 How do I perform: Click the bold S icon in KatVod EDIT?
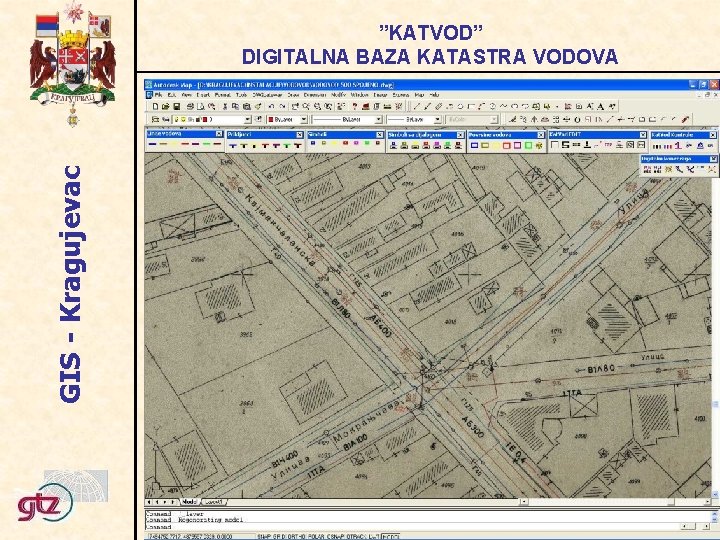pos(566,145)
